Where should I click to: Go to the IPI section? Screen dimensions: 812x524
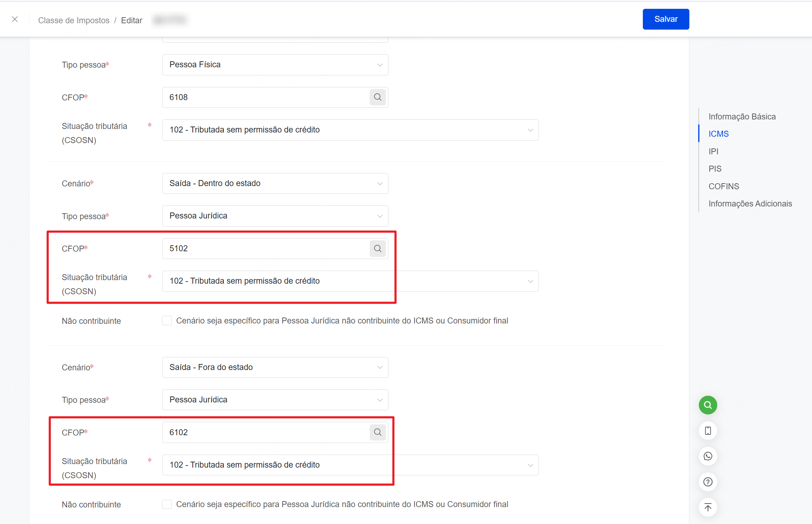(x=713, y=151)
